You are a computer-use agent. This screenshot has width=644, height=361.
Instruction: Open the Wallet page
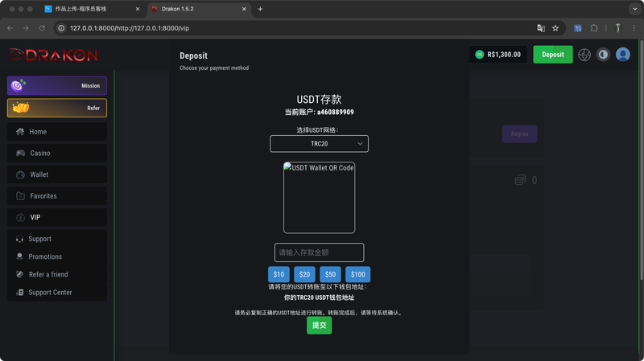pyautogui.click(x=57, y=174)
